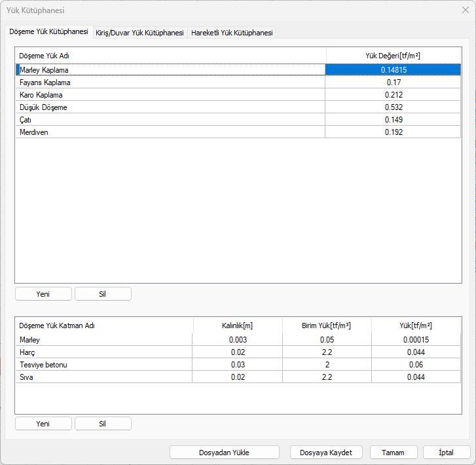
Task: Edit Marley thickness cell 0.003
Action: (238, 340)
